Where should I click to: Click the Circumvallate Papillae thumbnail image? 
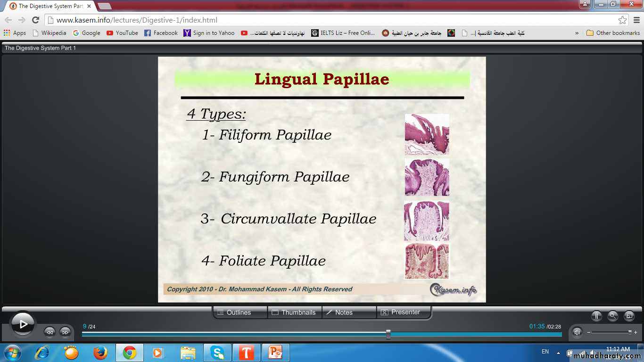click(x=427, y=221)
